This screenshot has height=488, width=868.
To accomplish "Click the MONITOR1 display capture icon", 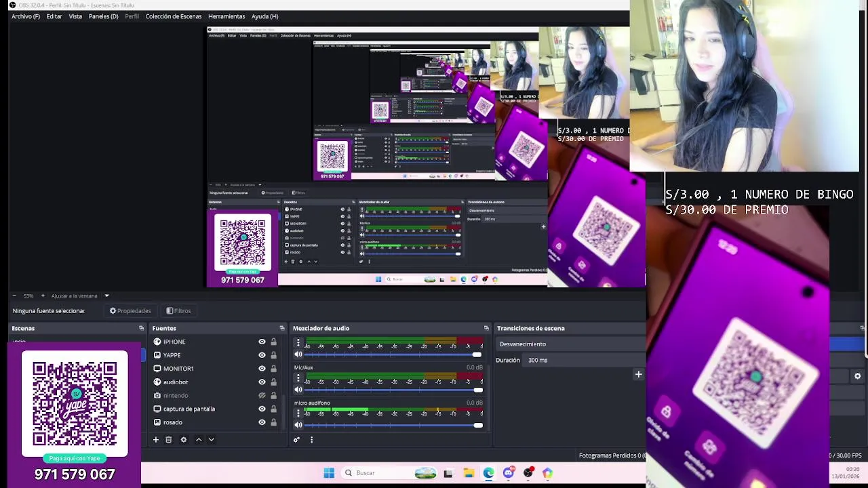I will tap(157, 369).
